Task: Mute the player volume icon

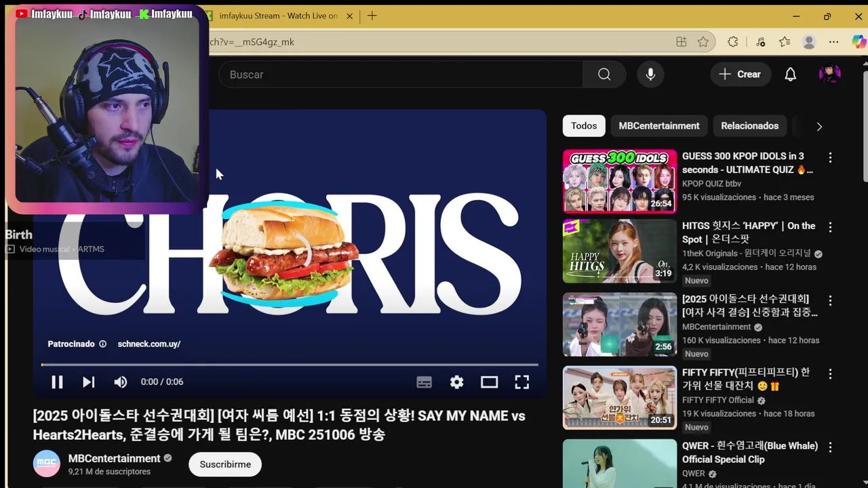Action: point(121,382)
